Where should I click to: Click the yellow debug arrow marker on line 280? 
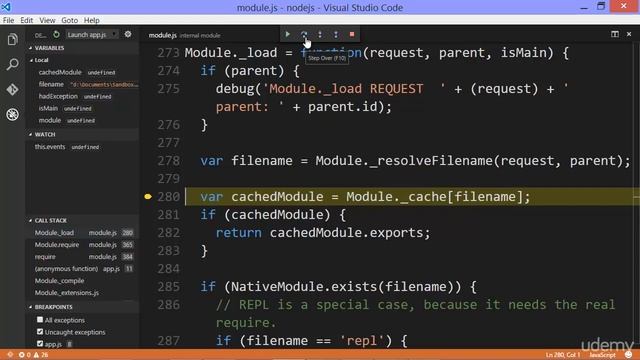148,197
